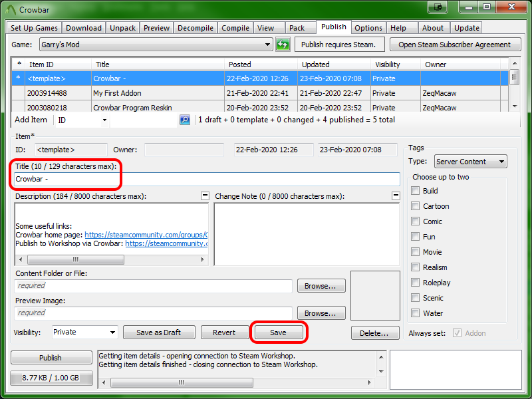Click the Publish button at bottom left
532x399 pixels.
click(51, 358)
